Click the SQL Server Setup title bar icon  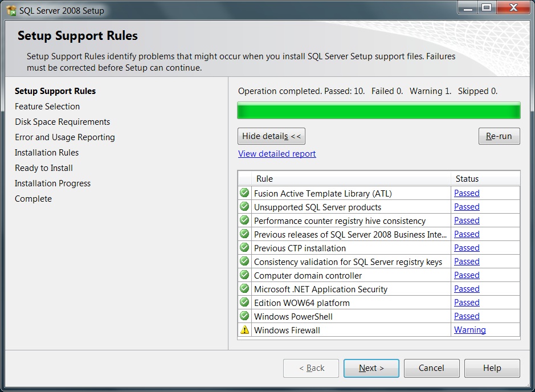point(11,10)
